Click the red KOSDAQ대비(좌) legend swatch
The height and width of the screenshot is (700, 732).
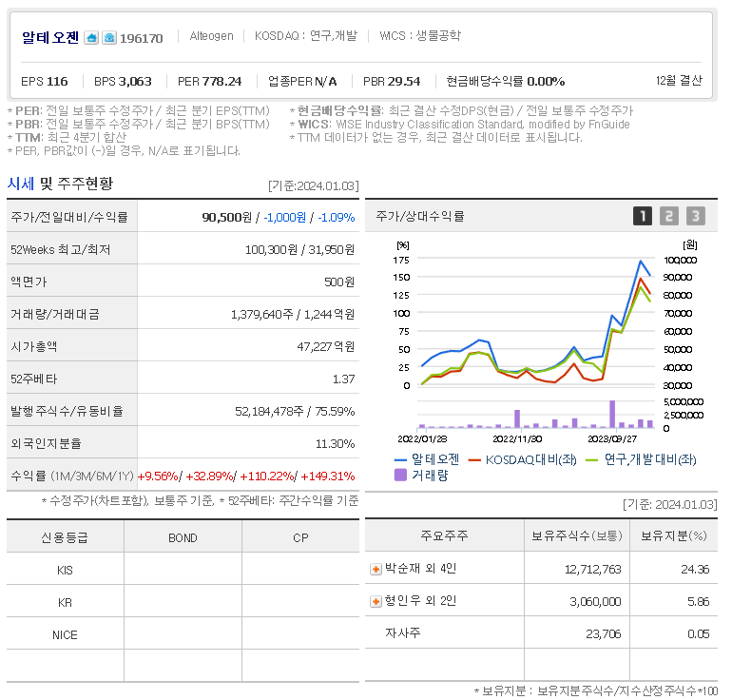[474, 460]
